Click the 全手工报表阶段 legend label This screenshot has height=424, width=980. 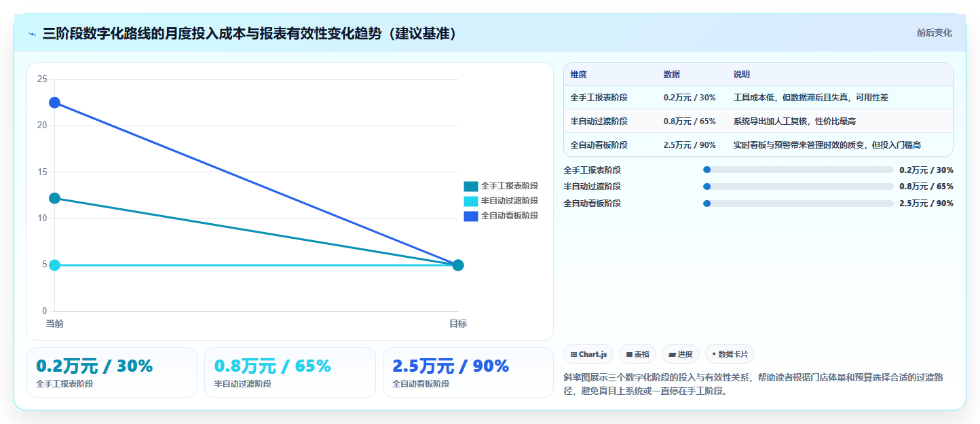pyautogui.click(x=510, y=186)
